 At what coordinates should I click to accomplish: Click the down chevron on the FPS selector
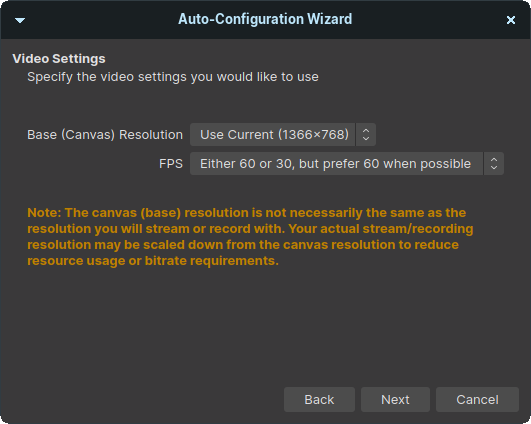coord(494,168)
